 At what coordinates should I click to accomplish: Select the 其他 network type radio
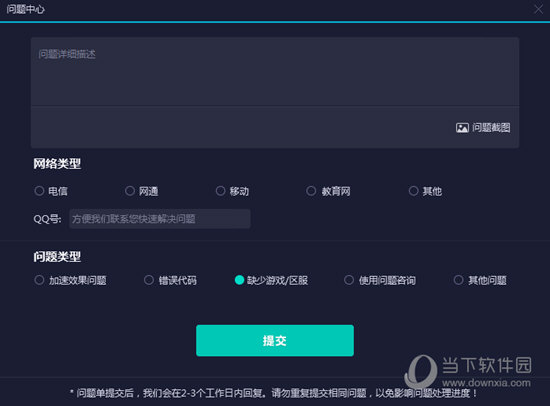(414, 191)
